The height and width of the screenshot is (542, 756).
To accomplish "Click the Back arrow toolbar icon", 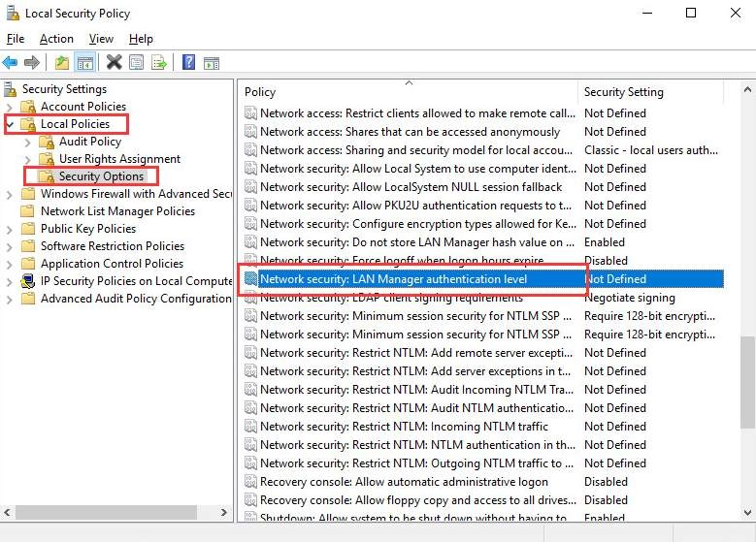I will coord(10,63).
